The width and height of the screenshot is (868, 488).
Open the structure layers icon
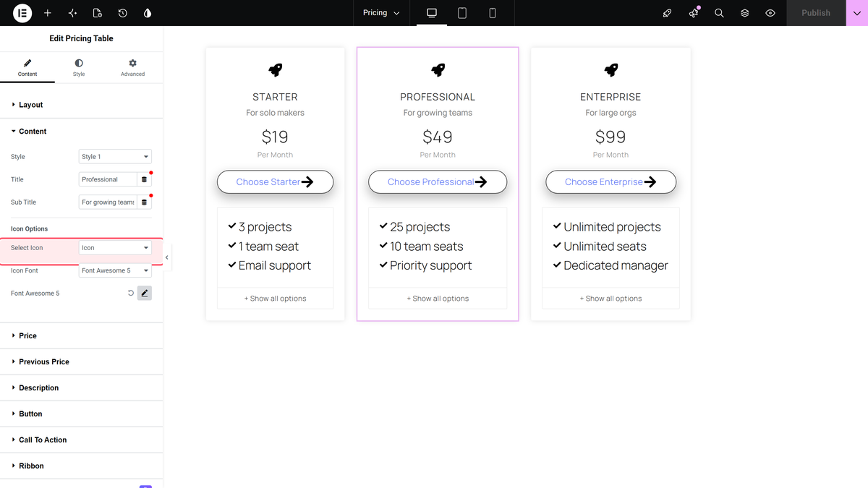745,13
